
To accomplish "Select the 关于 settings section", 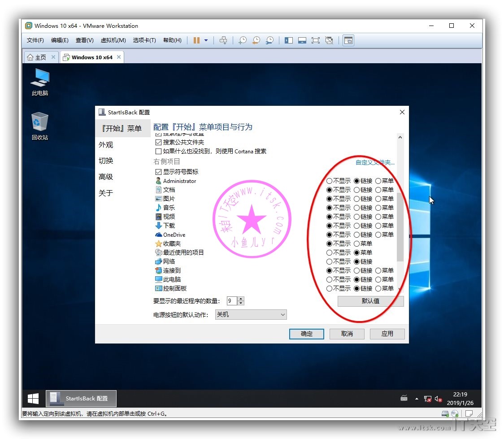I will click(x=106, y=193).
